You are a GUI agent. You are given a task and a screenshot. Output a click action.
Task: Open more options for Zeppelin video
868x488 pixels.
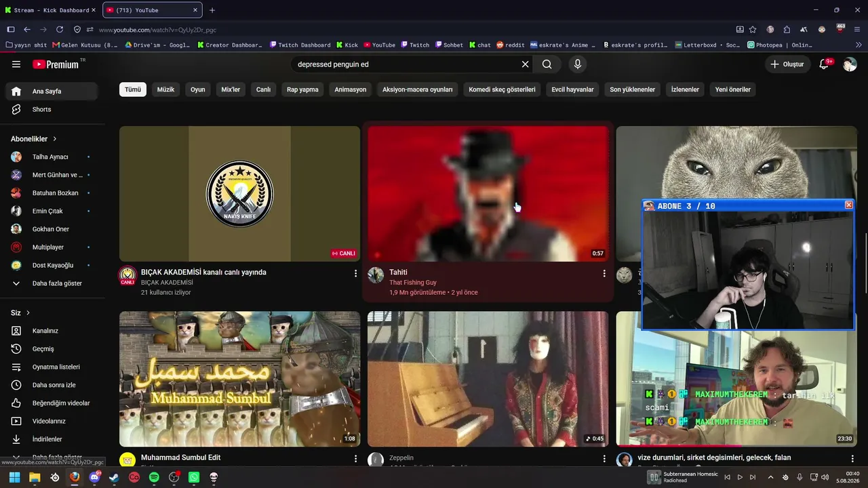click(604, 459)
